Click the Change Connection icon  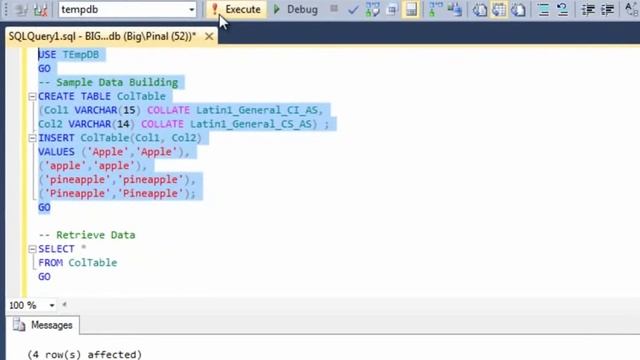(x=41, y=10)
